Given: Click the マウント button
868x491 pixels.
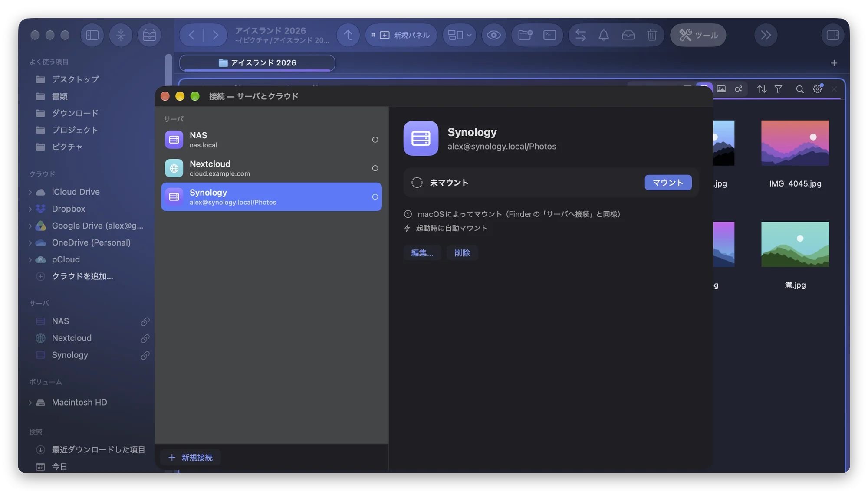Looking at the screenshot, I should (668, 183).
